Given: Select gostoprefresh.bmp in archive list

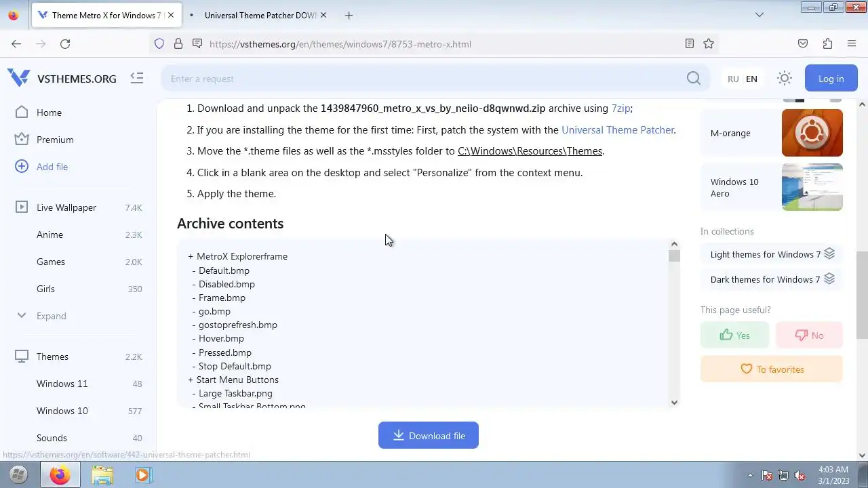Looking at the screenshot, I should 238,325.
